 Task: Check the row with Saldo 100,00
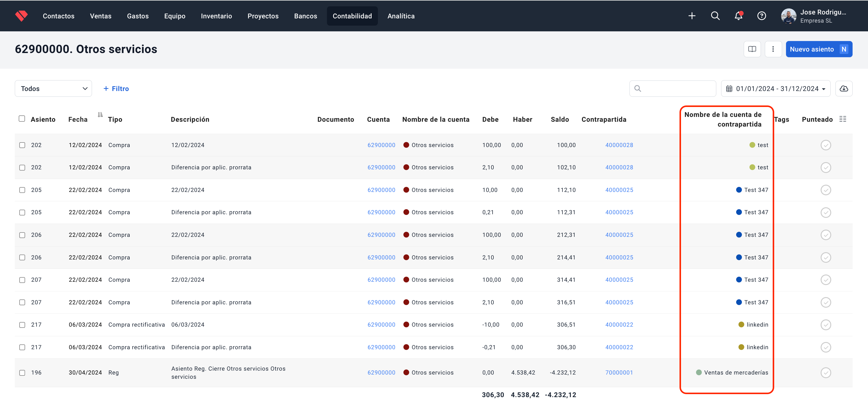coord(22,145)
